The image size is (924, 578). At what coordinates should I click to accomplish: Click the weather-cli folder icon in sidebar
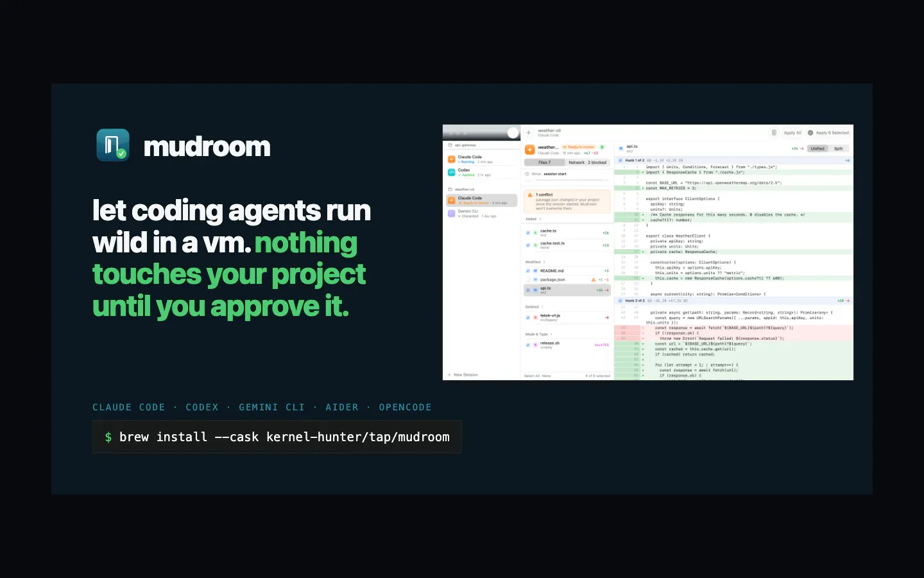click(x=450, y=189)
